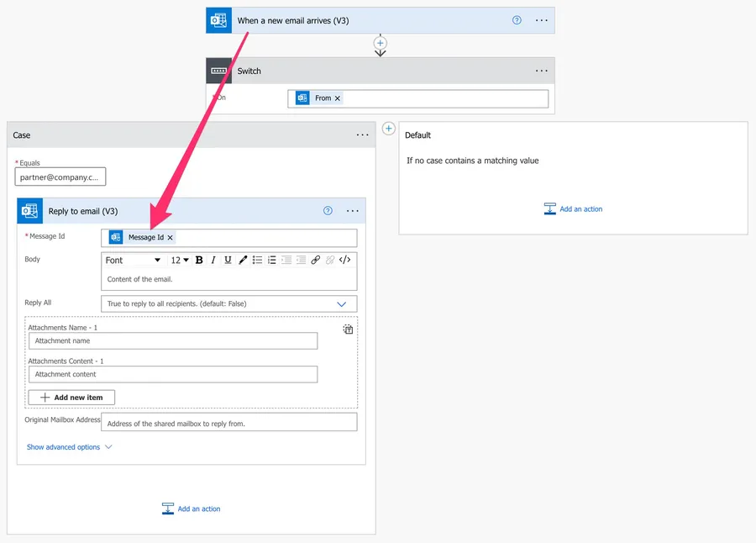Screen dimensions: 756x543
Task: Add new case with plus icon
Action: [388, 129]
